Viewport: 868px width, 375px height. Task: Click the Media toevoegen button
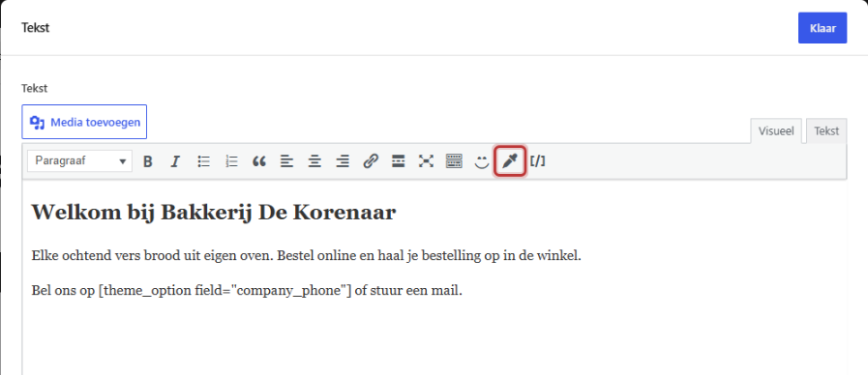click(84, 122)
